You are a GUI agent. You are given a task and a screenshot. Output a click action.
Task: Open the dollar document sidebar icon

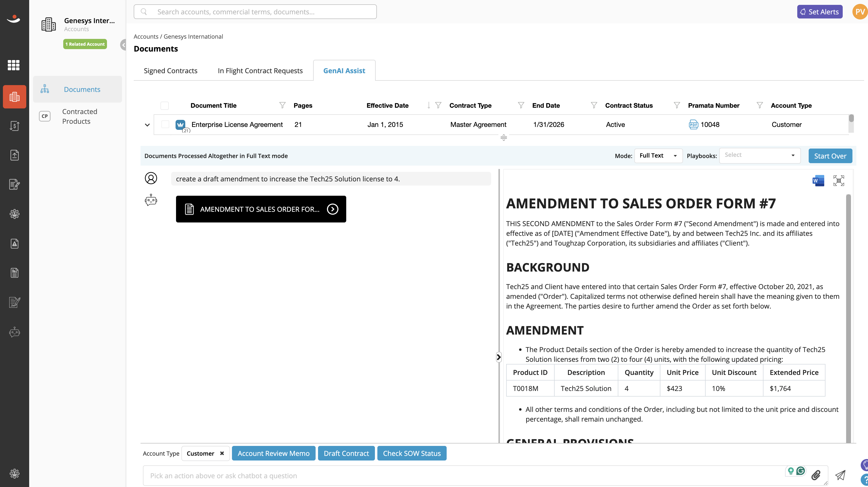click(15, 126)
